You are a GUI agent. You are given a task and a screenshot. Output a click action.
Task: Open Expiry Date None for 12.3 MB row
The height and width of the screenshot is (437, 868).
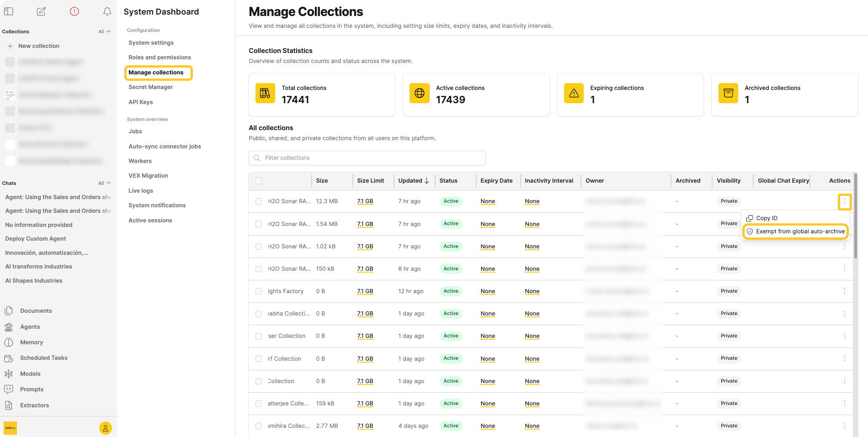point(488,201)
